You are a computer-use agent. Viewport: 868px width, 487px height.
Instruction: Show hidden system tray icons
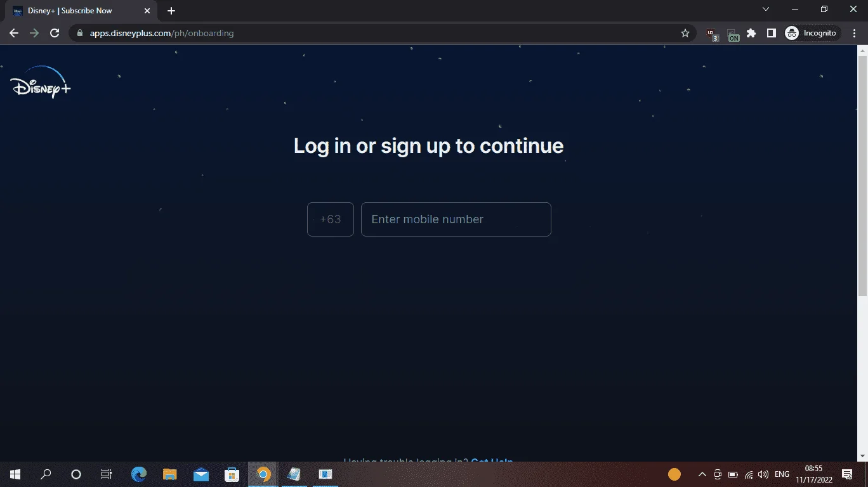[702, 474]
